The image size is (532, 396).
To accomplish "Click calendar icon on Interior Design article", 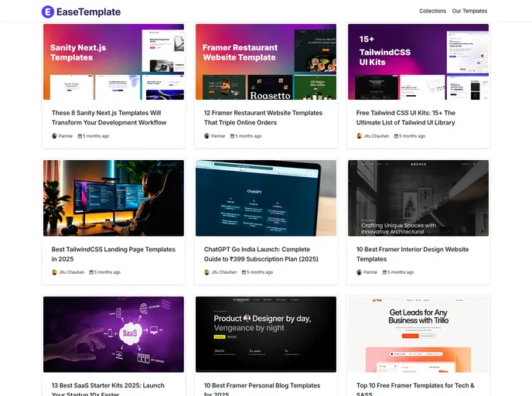I will click(x=384, y=272).
